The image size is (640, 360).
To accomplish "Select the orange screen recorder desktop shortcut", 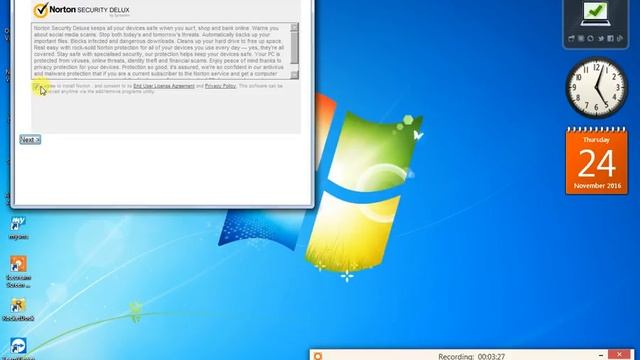I will (x=18, y=264).
